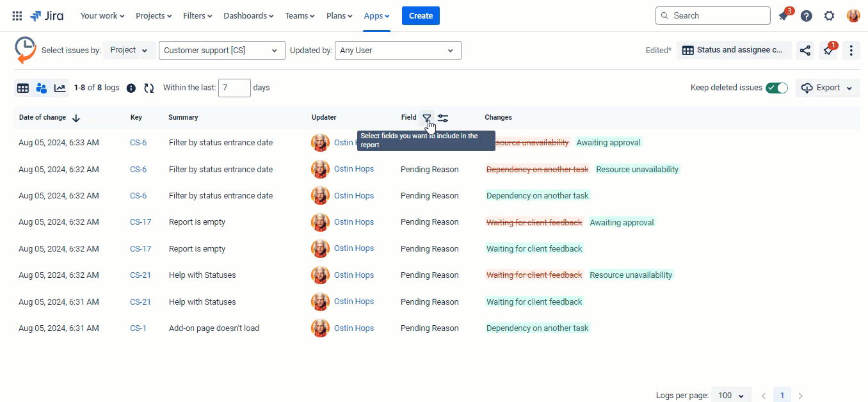The height and width of the screenshot is (402, 868).
Task: Open CS-21 link for Resource unavailability change
Action: click(140, 275)
